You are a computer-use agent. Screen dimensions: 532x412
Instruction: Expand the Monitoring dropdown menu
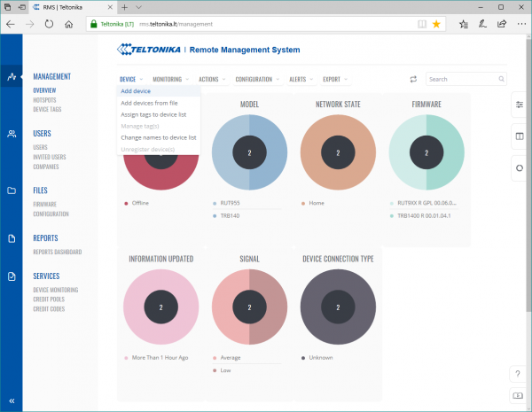point(170,80)
